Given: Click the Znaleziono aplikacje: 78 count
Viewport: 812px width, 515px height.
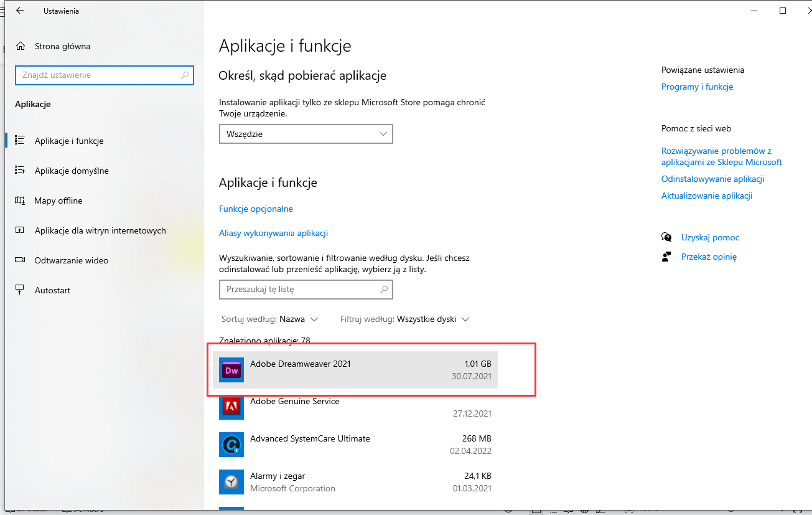Looking at the screenshot, I should 264,341.
